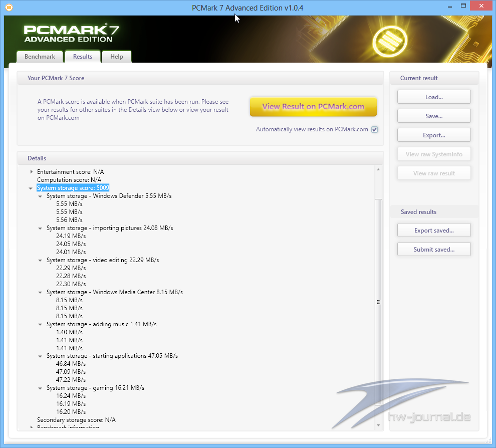Collapse the gaming storage node
This screenshot has width=496, height=448.
[x=40, y=388]
